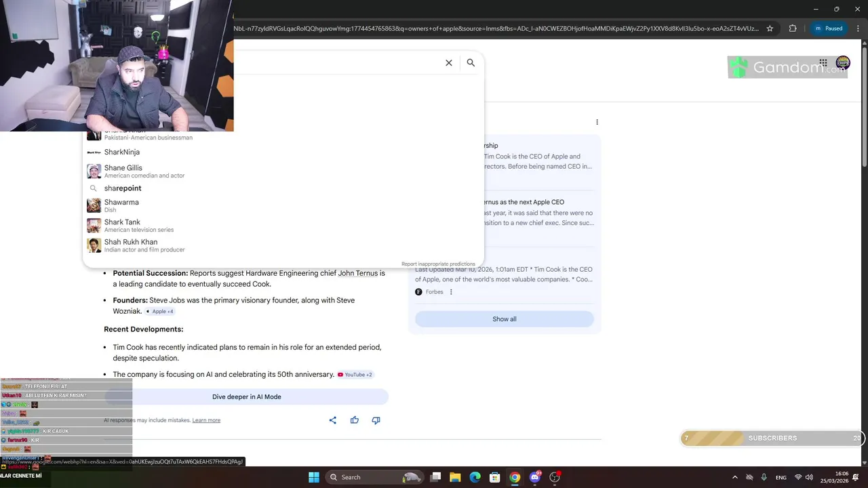Image resolution: width=868 pixels, height=488 pixels.
Task: Open Google apps grid icon
Action: pyautogui.click(x=823, y=63)
